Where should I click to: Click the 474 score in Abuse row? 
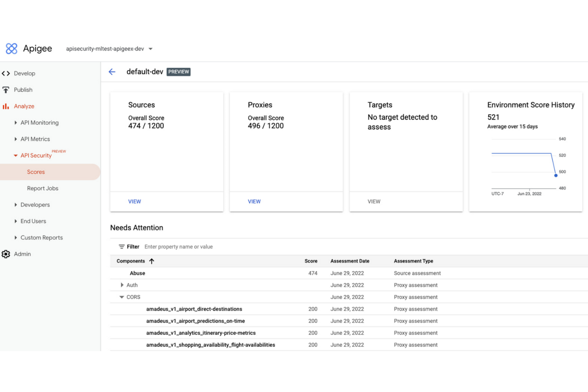(313, 273)
